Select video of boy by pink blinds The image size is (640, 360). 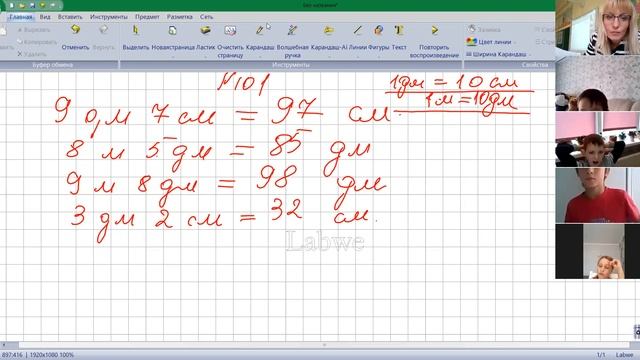(x=598, y=140)
